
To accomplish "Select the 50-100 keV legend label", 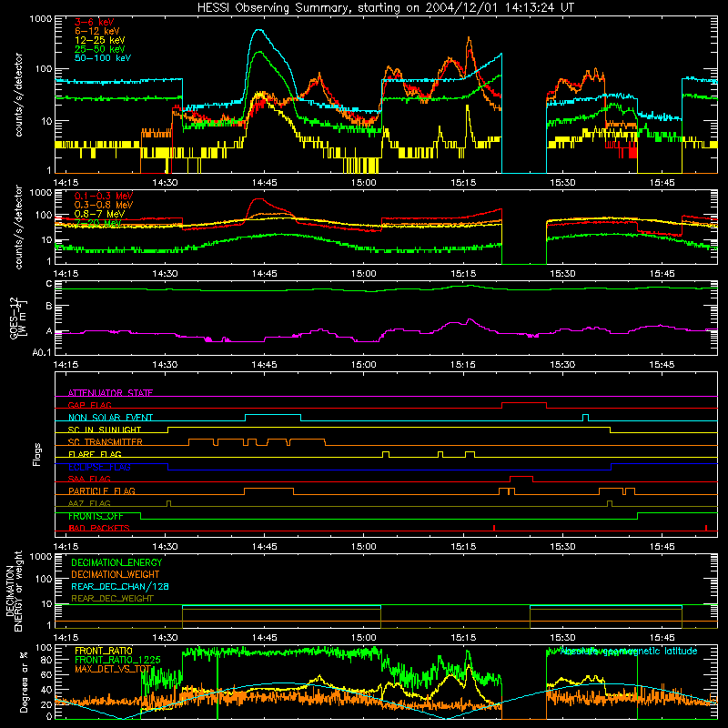I will [x=102, y=58].
